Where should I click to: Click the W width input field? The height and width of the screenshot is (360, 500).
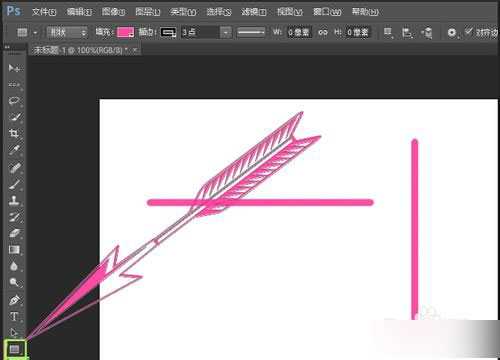pos(300,32)
